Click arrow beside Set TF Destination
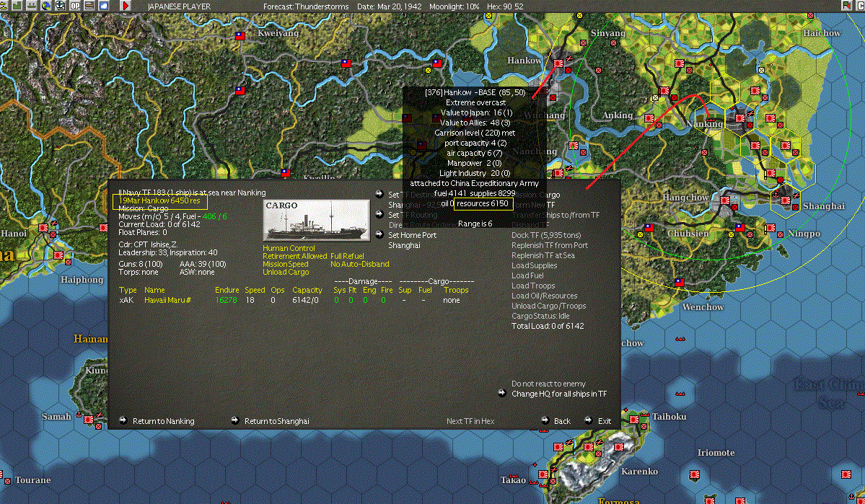This screenshot has height=504, width=865. (x=379, y=194)
